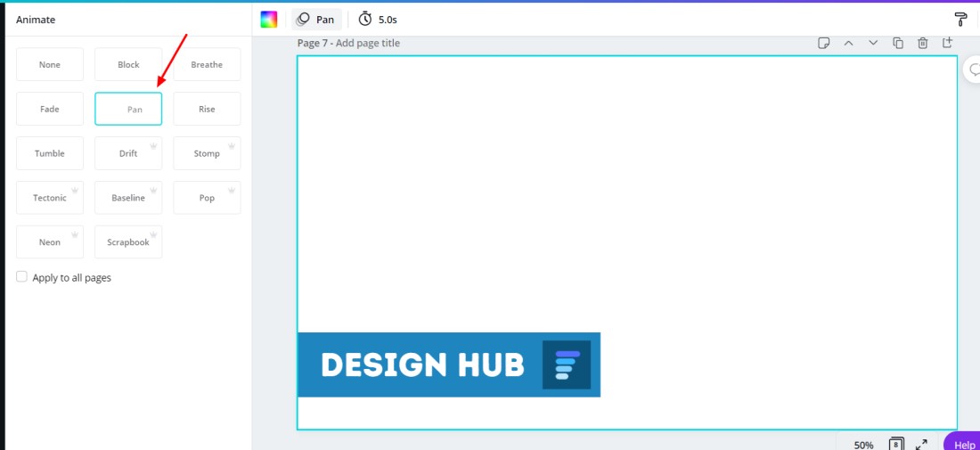Choose the premium Scrapbook animation
Image resolution: width=980 pixels, height=450 pixels.
click(128, 241)
